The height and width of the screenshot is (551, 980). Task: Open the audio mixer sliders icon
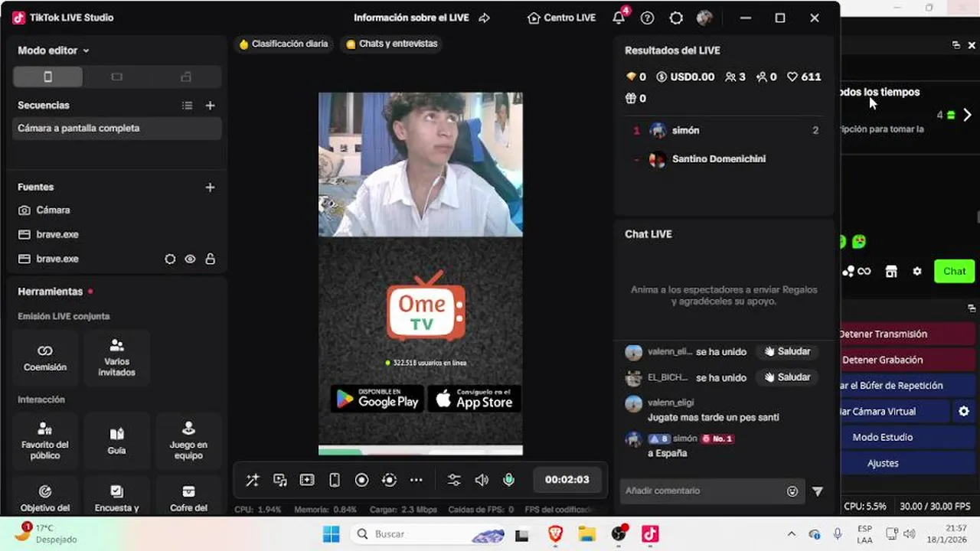click(454, 480)
